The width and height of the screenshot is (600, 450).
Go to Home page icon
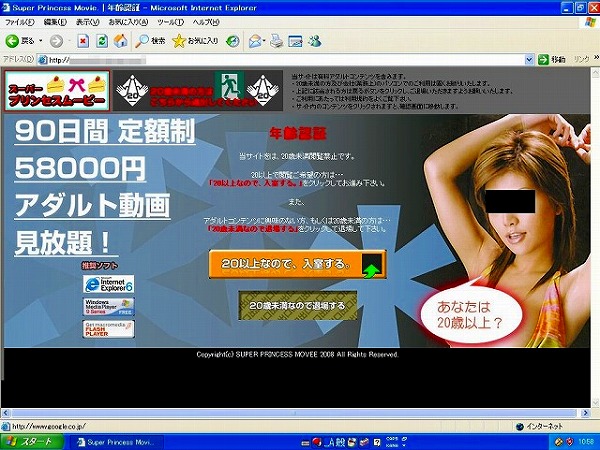[121, 41]
